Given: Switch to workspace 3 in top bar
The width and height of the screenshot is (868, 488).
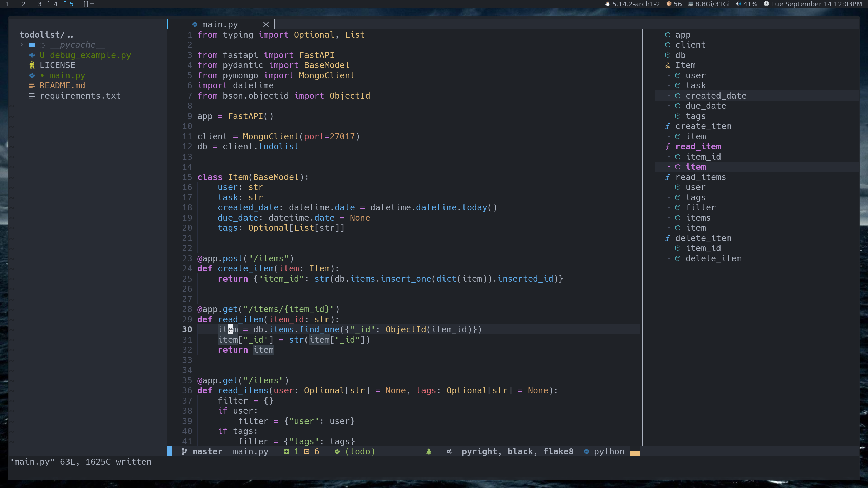Looking at the screenshot, I should [x=39, y=4].
